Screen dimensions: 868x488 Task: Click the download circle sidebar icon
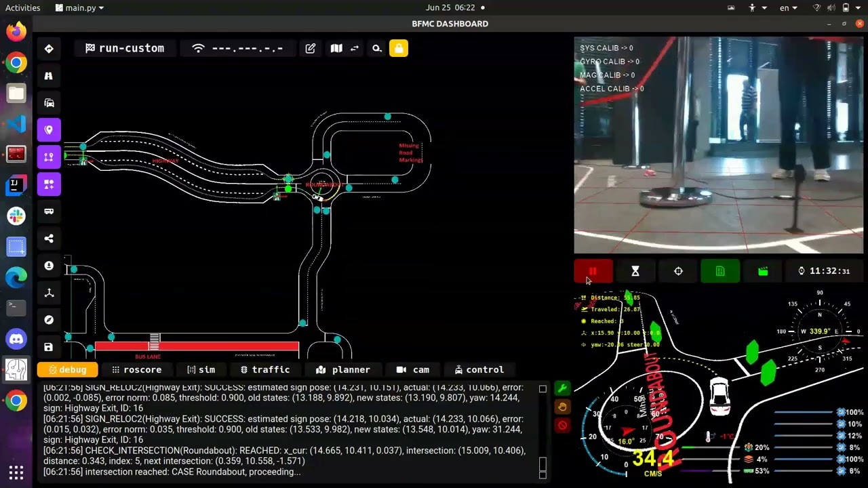[x=49, y=266]
